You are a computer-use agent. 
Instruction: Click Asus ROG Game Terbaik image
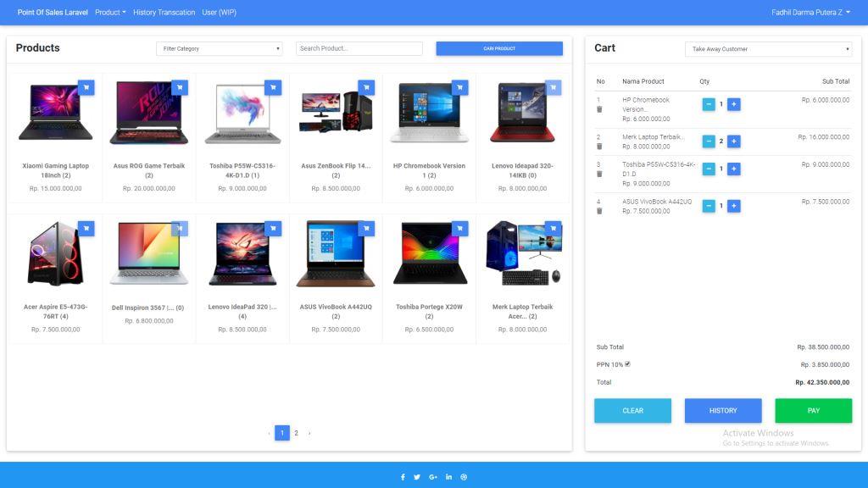click(x=149, y=113)
